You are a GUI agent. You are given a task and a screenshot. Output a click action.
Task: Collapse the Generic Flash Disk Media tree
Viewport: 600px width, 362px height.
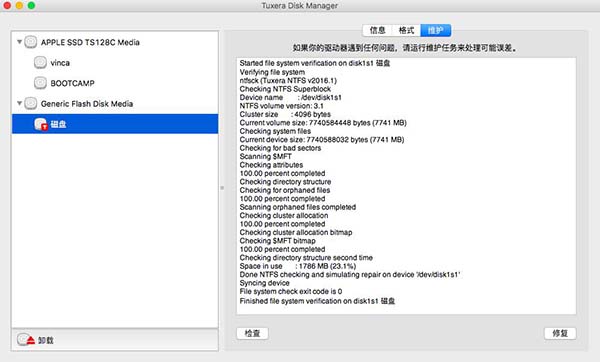(x=19, y=103)
